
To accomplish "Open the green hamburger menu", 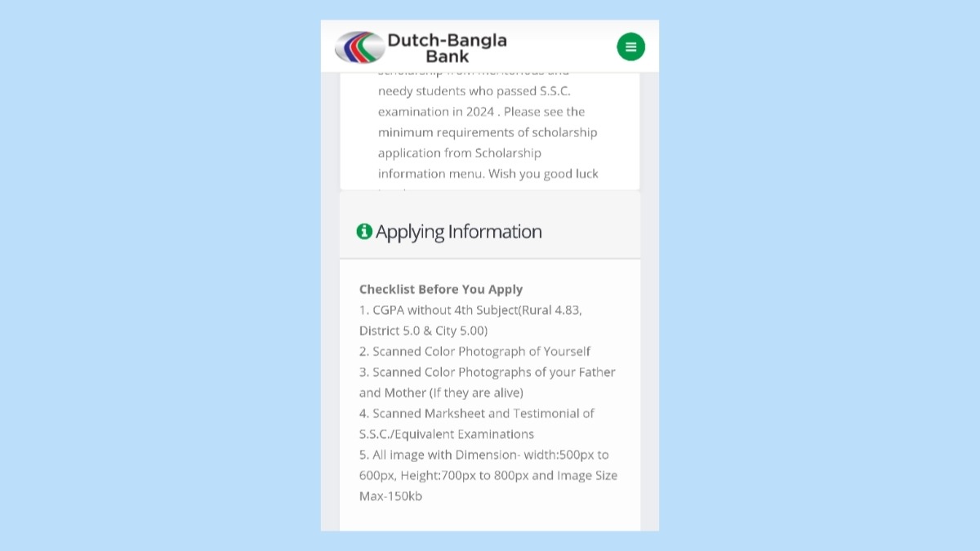I will click(630, 47).
